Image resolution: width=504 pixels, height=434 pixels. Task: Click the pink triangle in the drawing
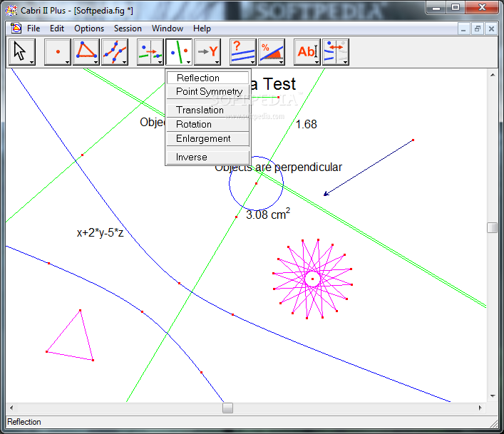[x=70, y=336]
